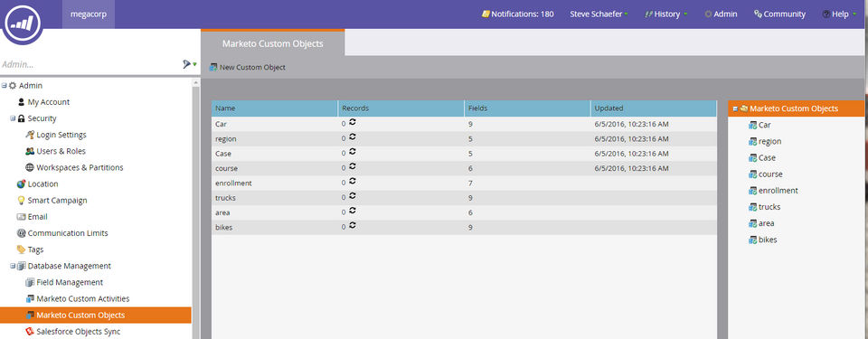
Task: Select the Car name cell in table
Action: [275, 124]
